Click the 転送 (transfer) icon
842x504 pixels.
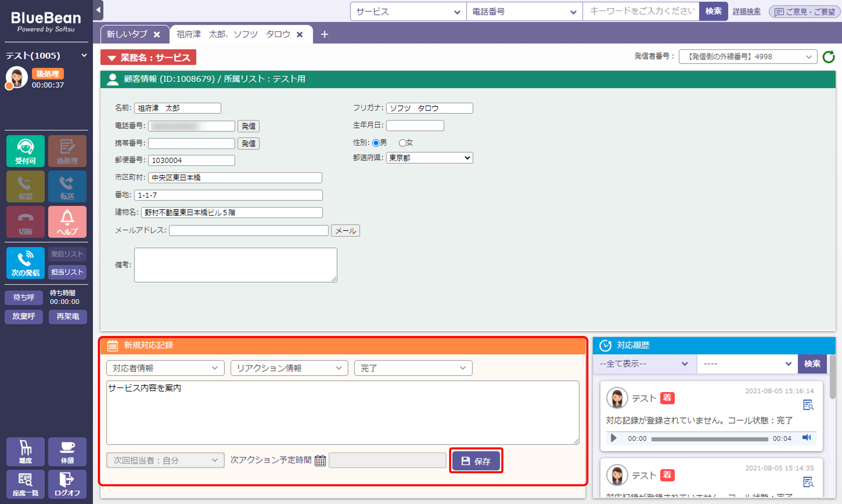[x=67, y=186]
